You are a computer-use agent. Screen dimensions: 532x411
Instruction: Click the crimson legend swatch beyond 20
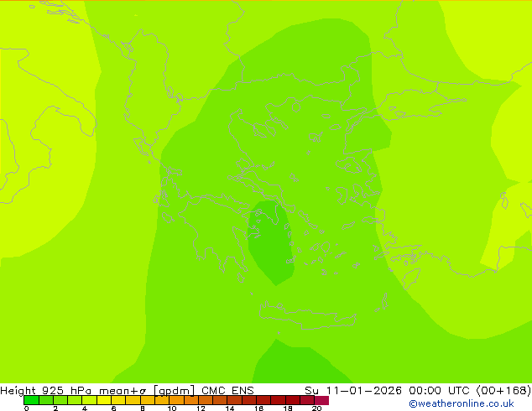(321, 400)
